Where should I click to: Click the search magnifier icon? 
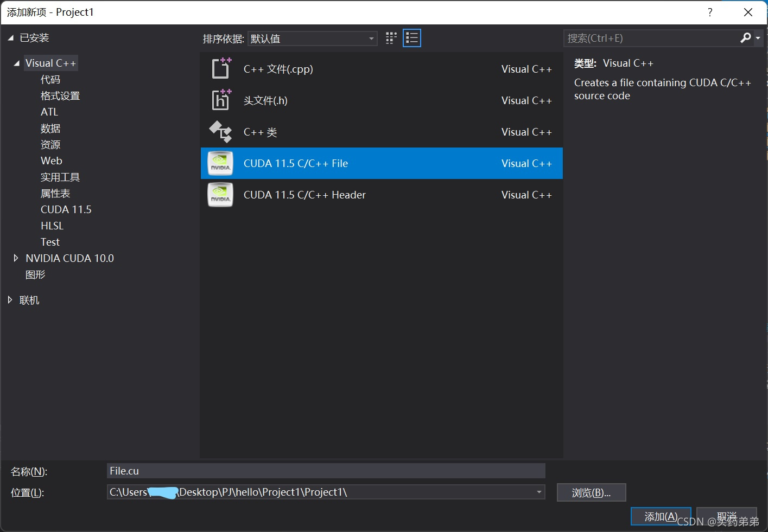(x=746, y=38)
